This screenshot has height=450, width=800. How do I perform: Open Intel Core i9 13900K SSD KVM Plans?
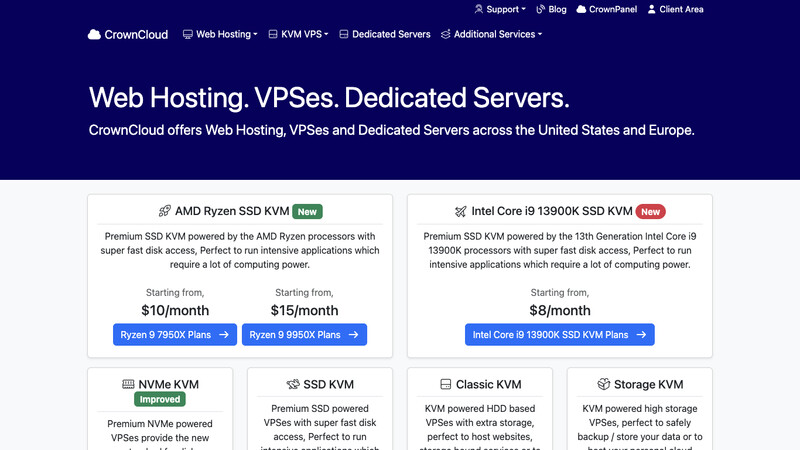559,335
